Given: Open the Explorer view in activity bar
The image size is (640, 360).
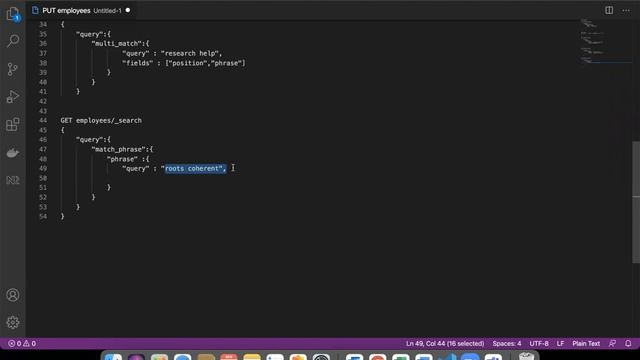Looking at the screenshot, I should [x=13, y=14].
